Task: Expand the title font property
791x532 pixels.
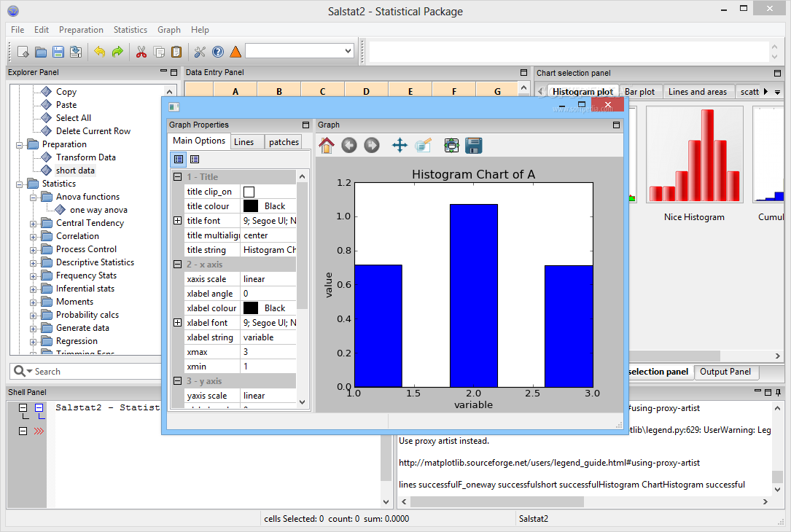Action: [178, 221]
